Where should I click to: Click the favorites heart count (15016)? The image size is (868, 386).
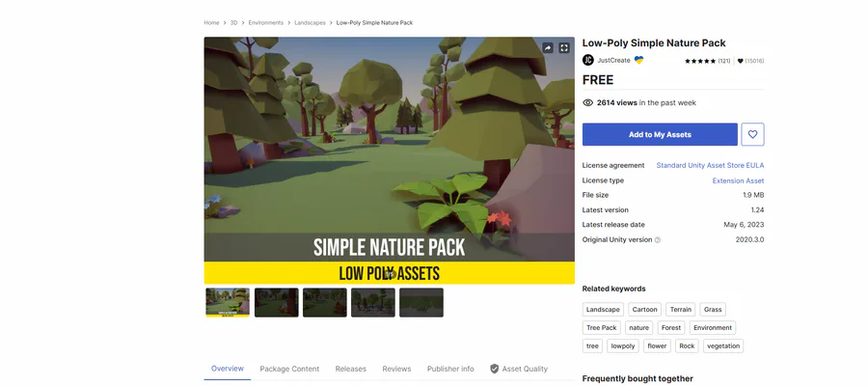751,61
